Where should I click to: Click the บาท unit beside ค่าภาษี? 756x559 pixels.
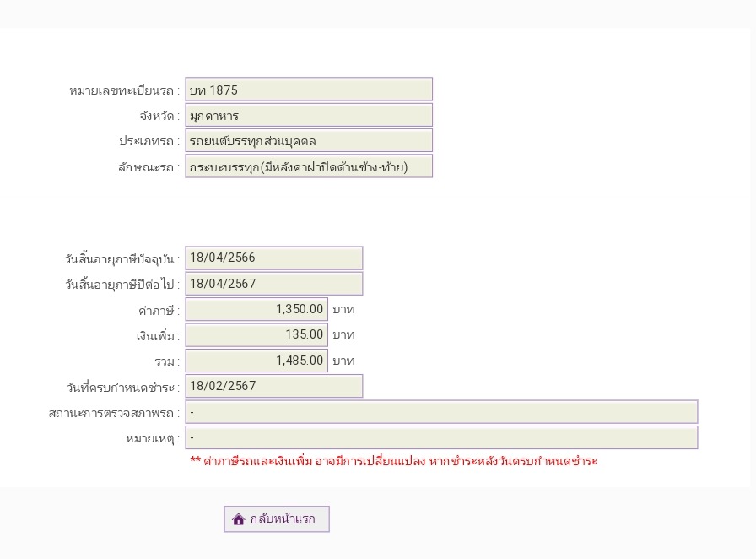click(x=343, y=309)
